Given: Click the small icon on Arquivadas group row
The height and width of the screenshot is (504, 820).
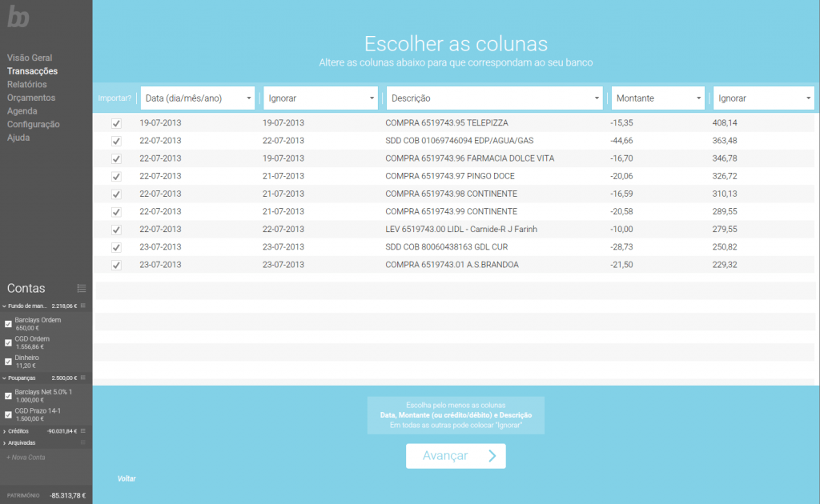Looking at the screenshot, I should [83, 442].
